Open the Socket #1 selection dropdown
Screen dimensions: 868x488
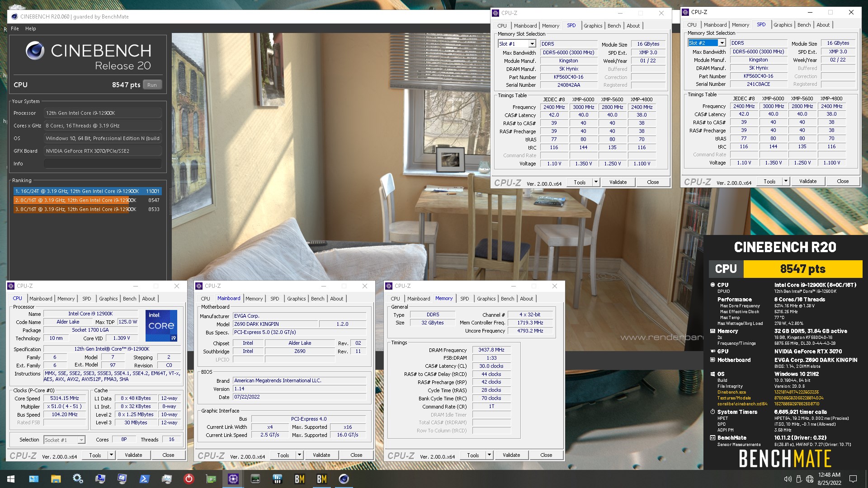pos(81,440)
